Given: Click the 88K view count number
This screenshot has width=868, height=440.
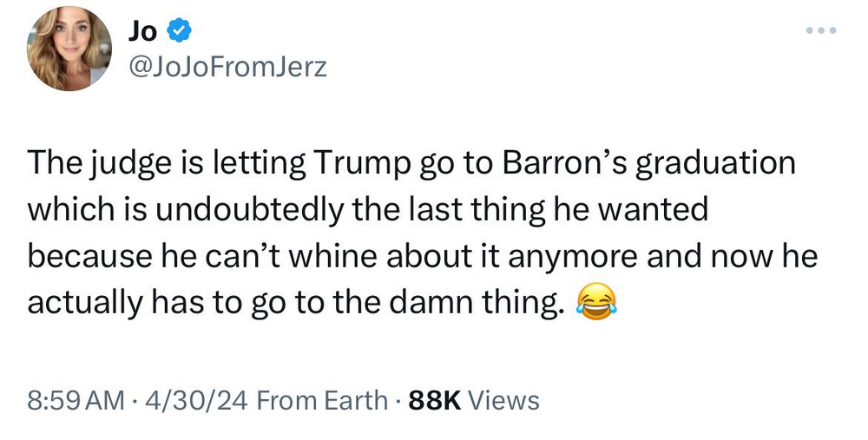Looking at the screenshot, I should coord(433,400).
